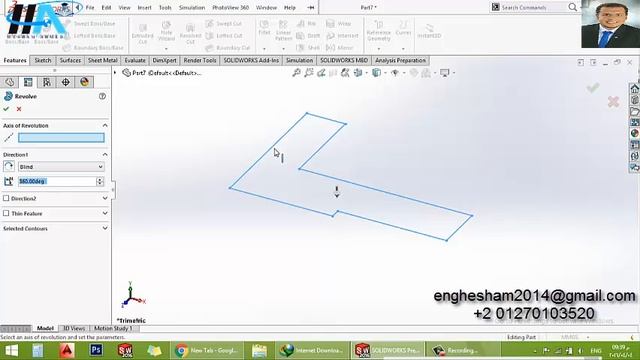Viewport: 640px width, 360px height.
Task: Enable the Thin Feature checkbox
Action: [6, 213]
